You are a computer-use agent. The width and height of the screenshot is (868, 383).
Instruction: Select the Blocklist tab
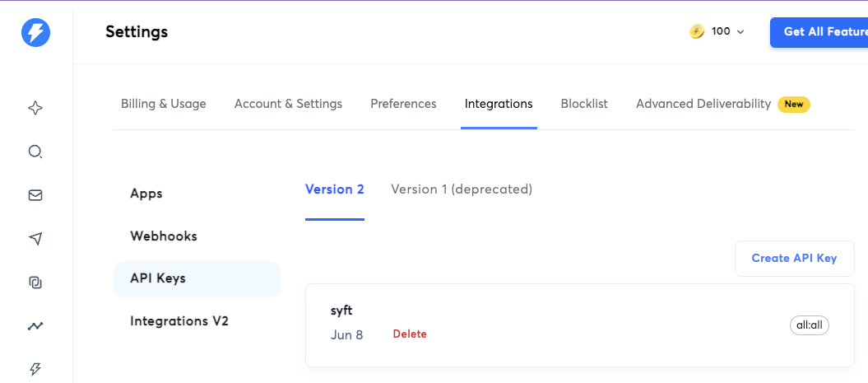(584, 104)
